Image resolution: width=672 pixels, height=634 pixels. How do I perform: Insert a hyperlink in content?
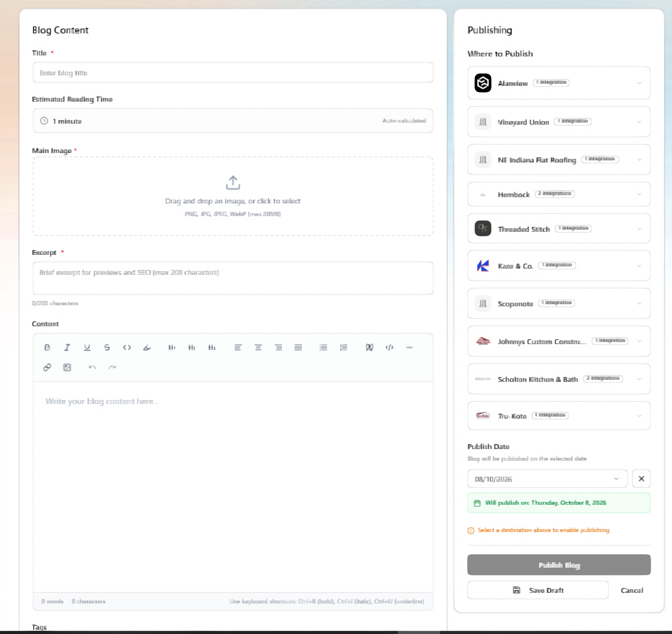(x=47, y=367)
